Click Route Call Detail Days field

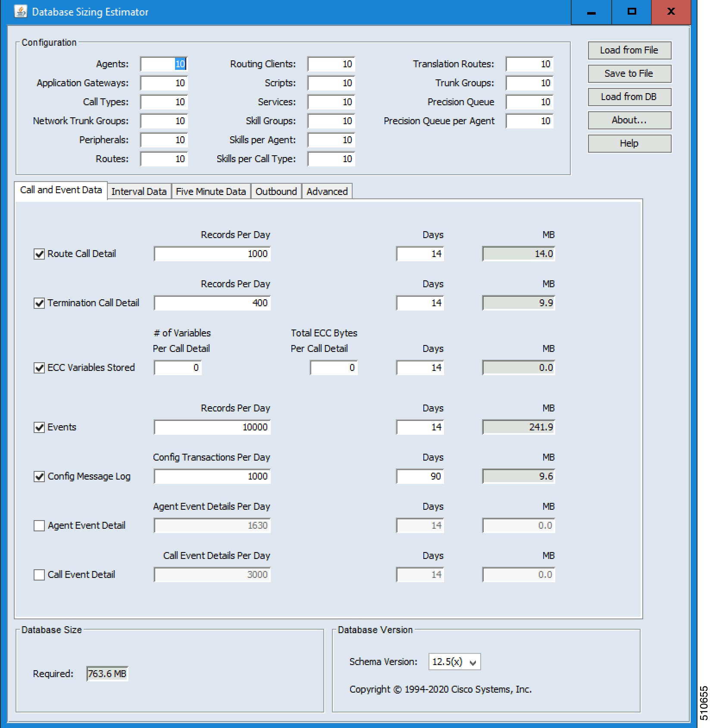[420, 254]
